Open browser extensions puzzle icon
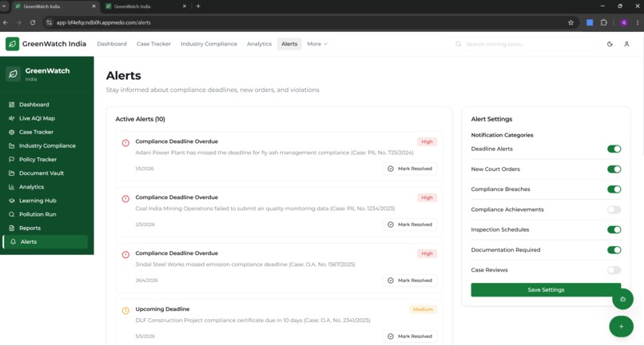Viewport: 644px width, 346px height. pyautogui.click(x=604, y=22)
